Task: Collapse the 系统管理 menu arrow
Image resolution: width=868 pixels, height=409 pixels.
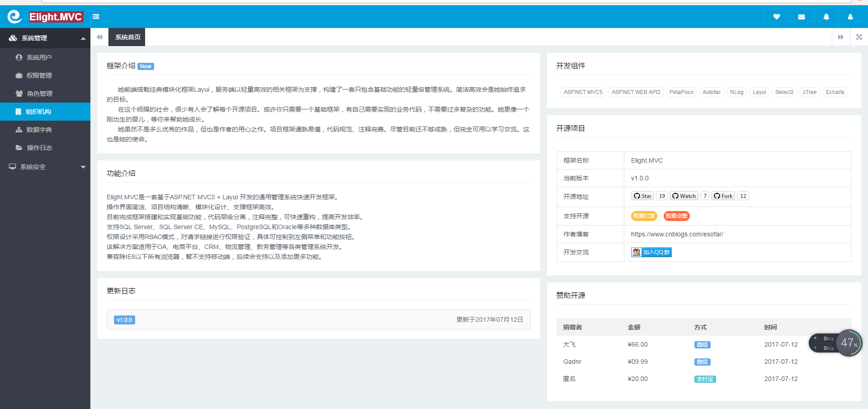Action: coord(83,38)
